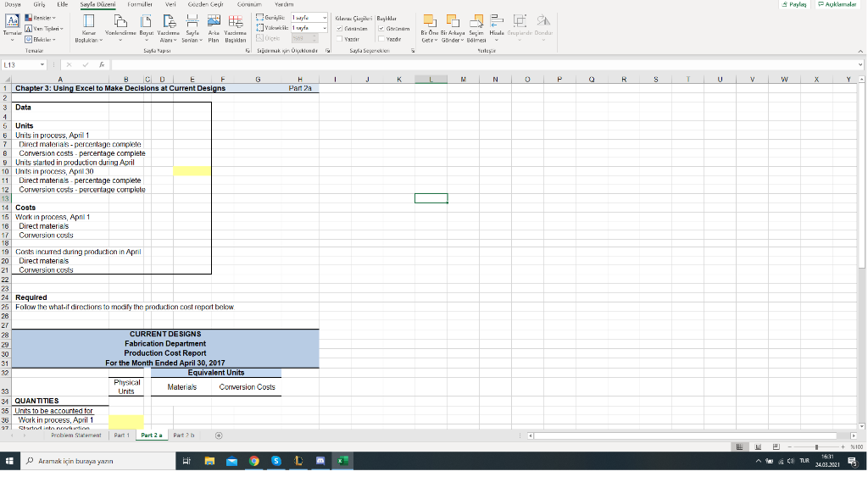
Task: Open Boyut page size menu
Action: point(146,29)
